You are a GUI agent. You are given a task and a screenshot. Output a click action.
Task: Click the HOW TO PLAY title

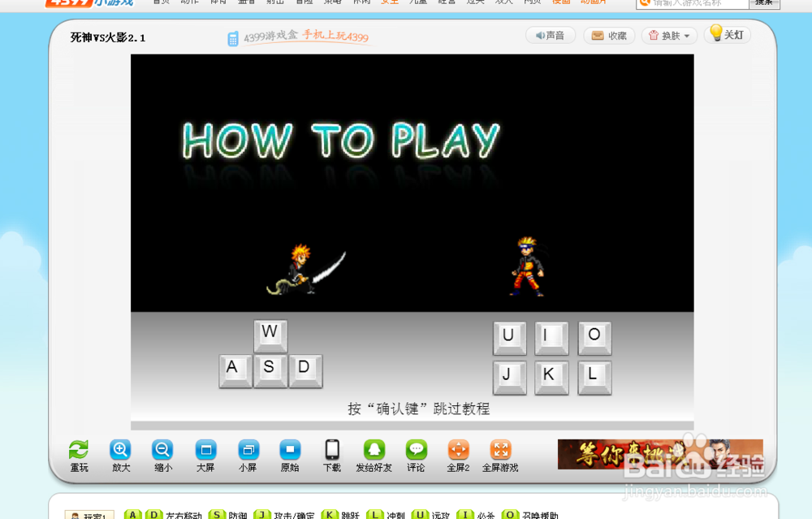341,141
